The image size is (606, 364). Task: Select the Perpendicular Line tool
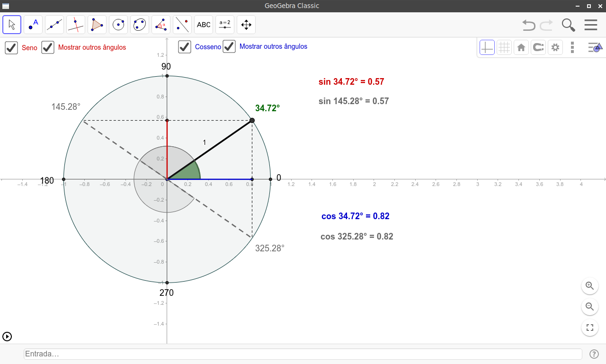coord(76,25)
